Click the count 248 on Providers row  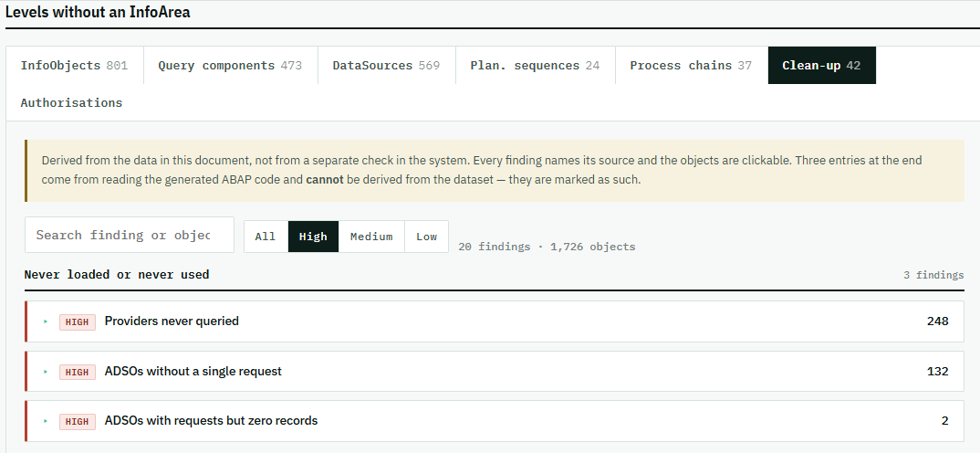click(x=937, y=321)
